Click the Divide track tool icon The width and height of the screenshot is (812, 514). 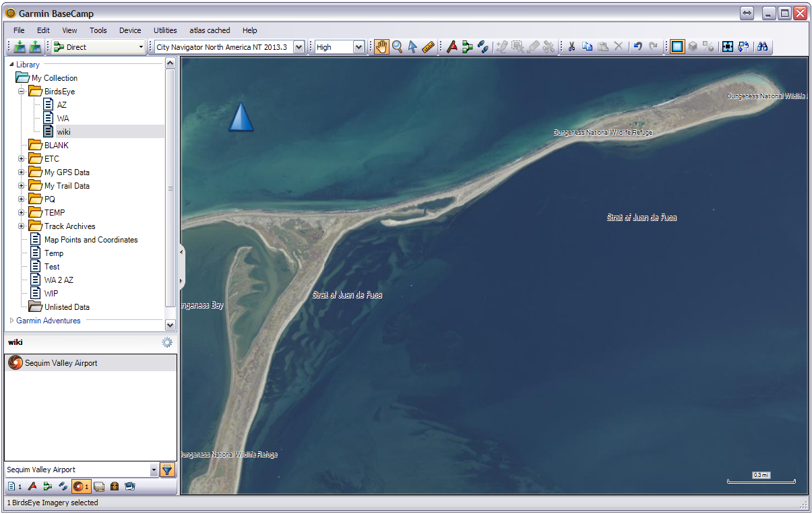549,47
